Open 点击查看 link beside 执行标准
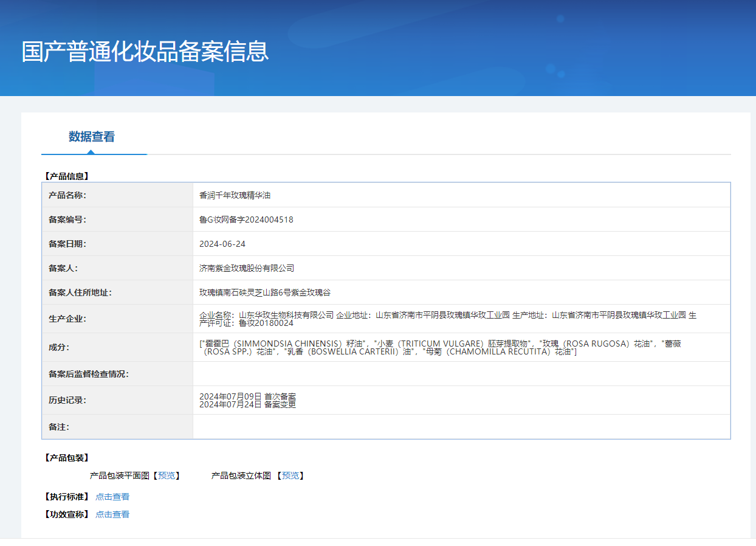 [x=112, y=497]
